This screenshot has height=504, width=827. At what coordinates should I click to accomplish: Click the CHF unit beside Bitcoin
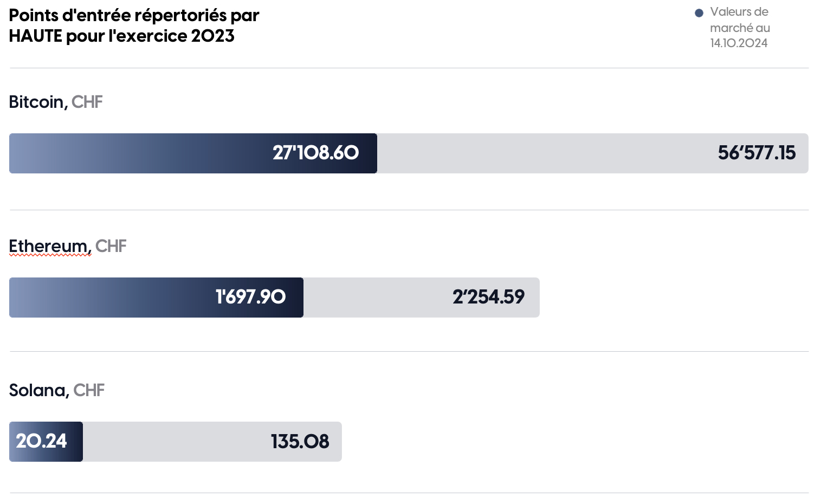87,102
